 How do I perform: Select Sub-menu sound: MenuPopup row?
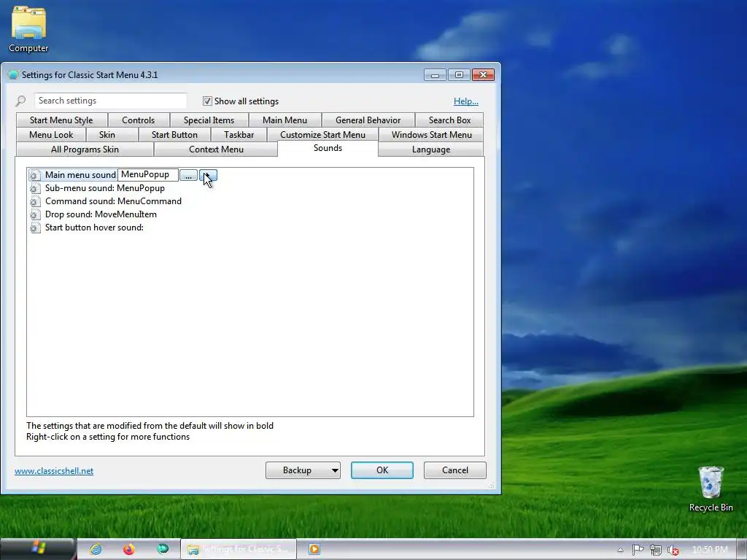coord(105,188)
